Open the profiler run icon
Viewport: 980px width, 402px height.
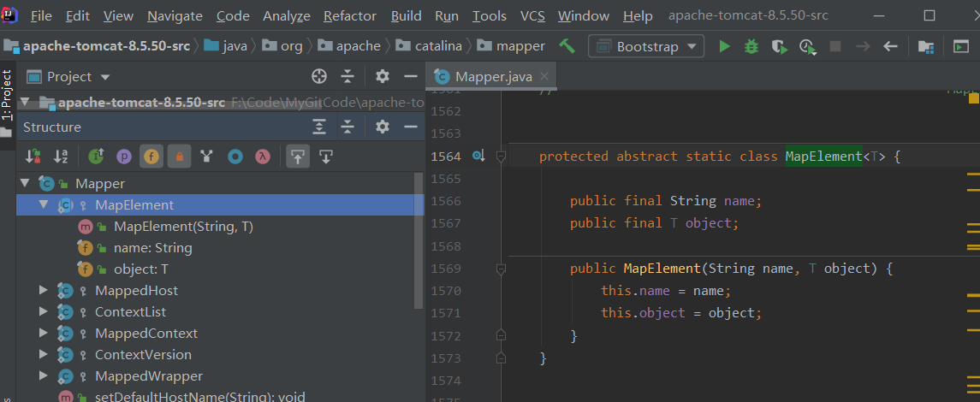[807, 46]
